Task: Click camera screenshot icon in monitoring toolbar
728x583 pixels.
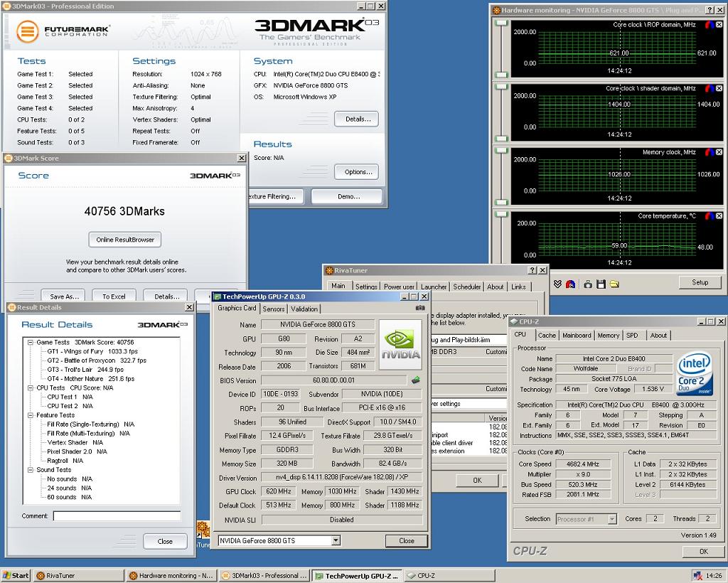Action: [x=588, y=284]
